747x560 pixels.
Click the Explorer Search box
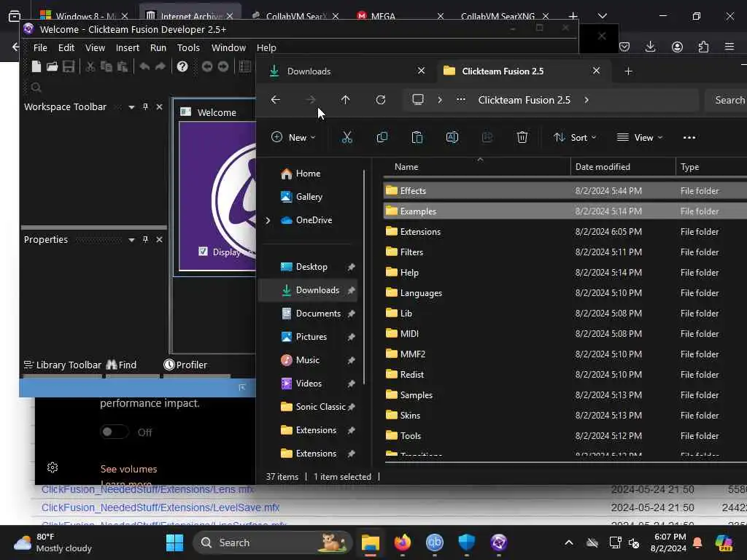click(726, 100)
